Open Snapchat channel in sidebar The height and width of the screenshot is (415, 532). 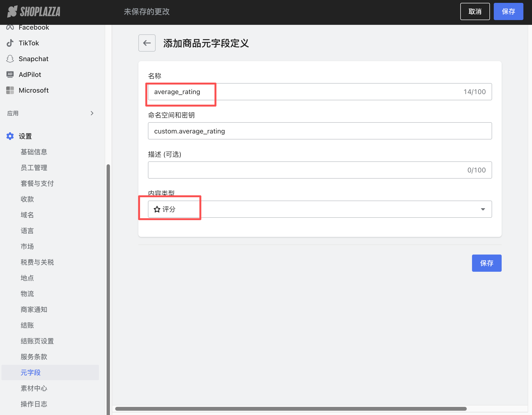coord(34,59)
